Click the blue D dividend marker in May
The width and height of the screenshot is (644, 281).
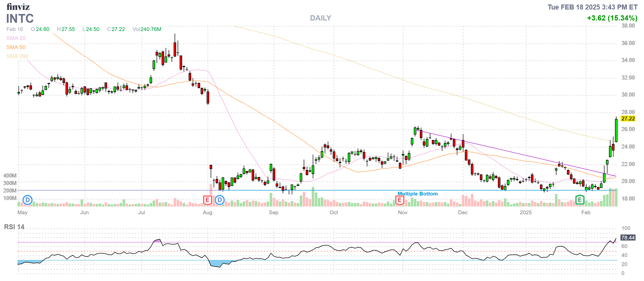pyautogui.click(x=28, y=200)
